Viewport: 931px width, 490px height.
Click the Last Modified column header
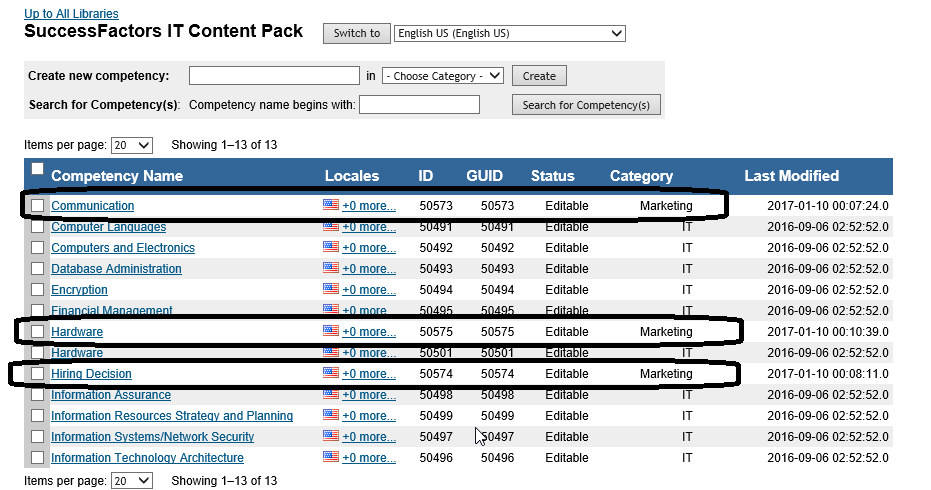click(x=791, y=176)
